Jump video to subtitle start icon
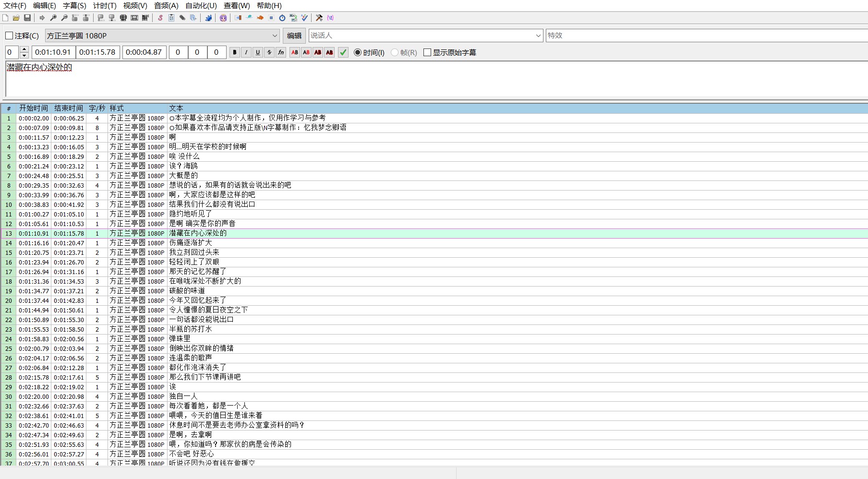 [75, 18]
